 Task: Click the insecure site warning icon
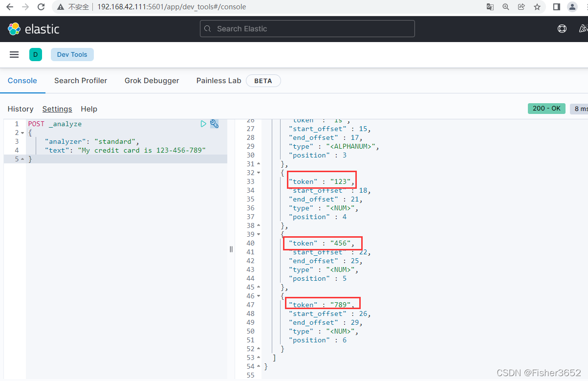61,7
